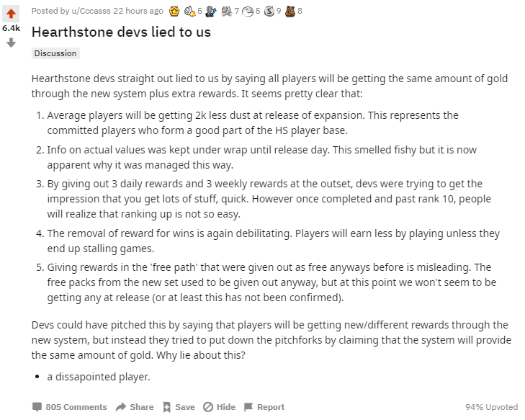Click the bear award icon
This screenshot has height=420, width=525.
coord(290,11)
